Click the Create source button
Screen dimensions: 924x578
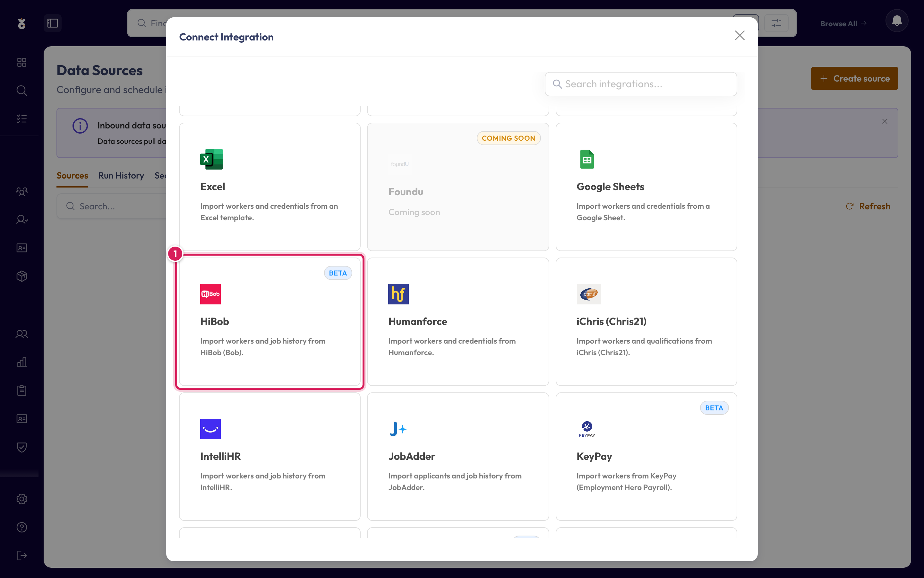[x=854, y=78]
